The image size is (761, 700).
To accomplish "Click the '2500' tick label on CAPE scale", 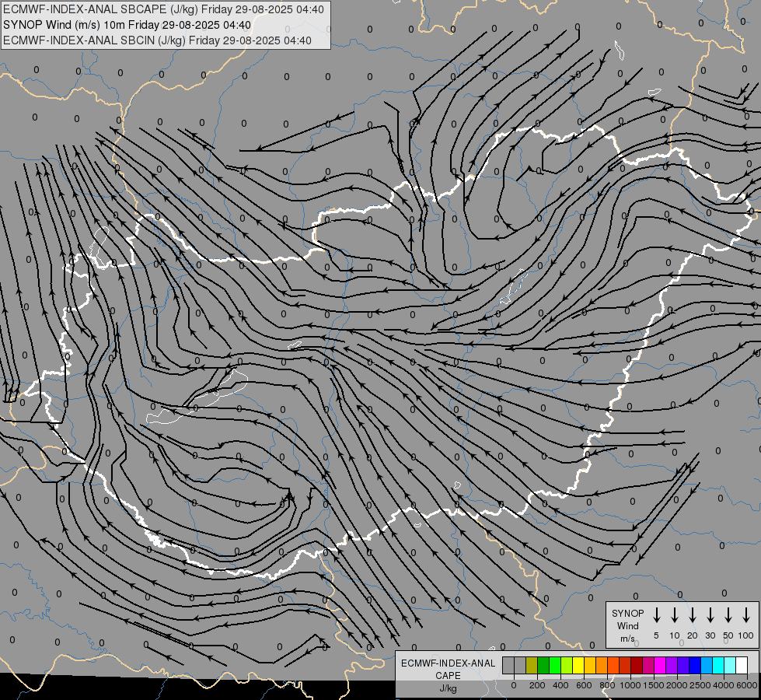I will [x=700, y=685].
